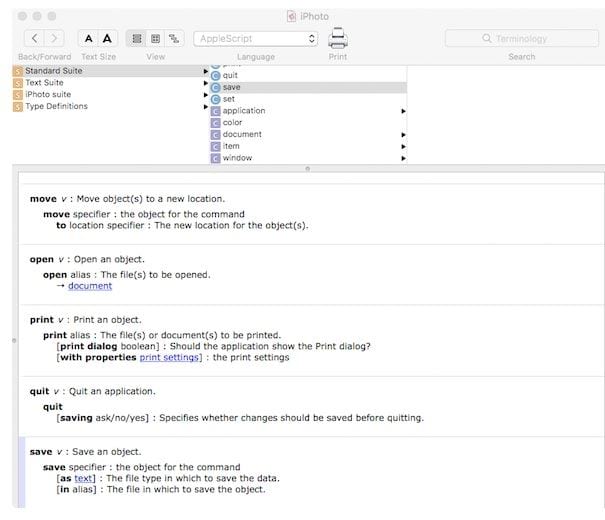Click the pane divider handle

point(308,169)
